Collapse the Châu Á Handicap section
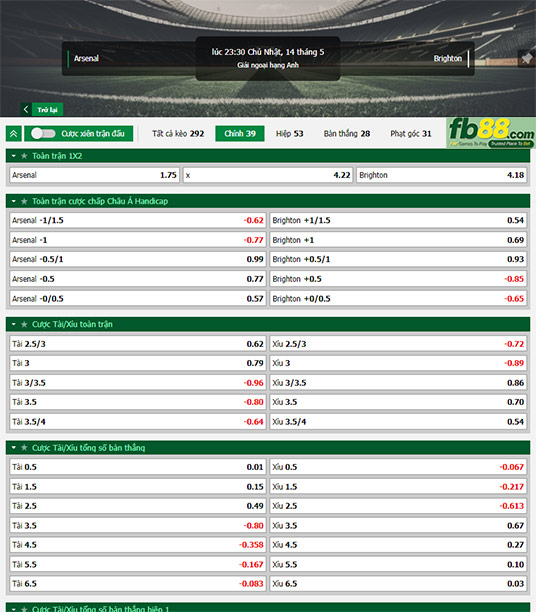 click(14, 201)
